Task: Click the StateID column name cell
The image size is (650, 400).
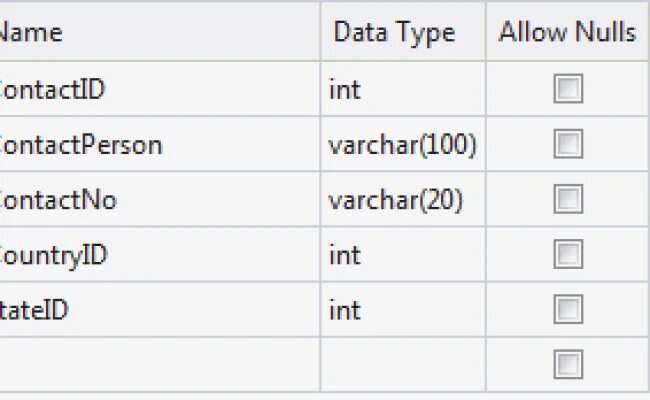Action: click(160, 309)
